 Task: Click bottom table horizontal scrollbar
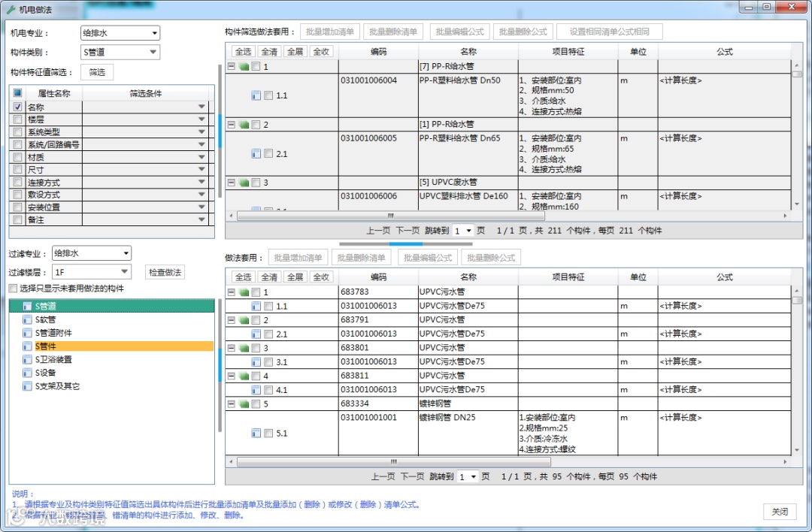(393, 461)
